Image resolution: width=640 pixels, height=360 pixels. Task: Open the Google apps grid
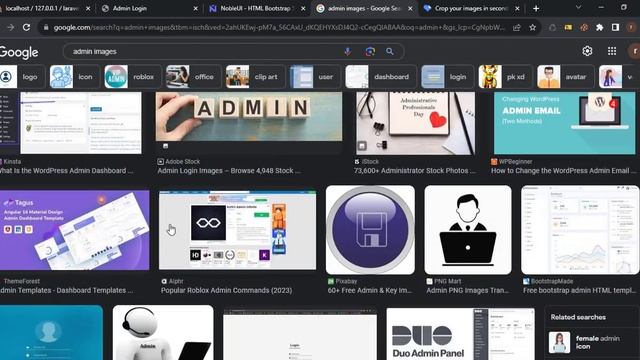click(612, 51)
